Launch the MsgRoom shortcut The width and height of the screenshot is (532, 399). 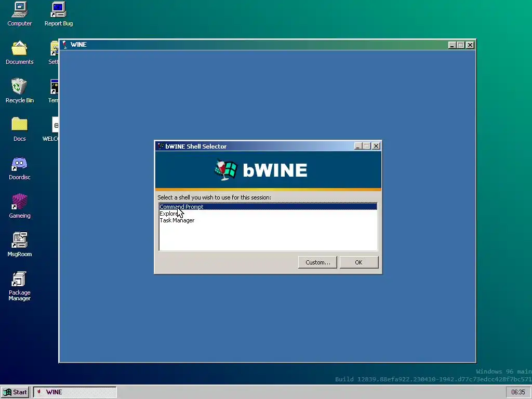tap(19, 245)
